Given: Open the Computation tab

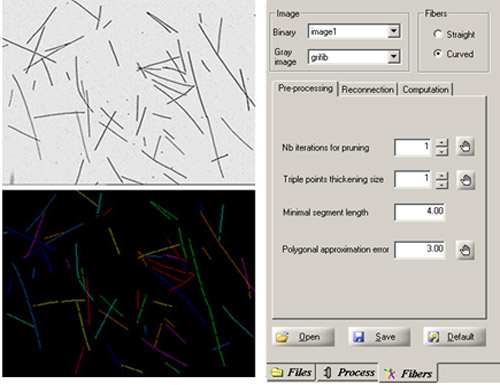Looking at the screenshot, I should (x=425, y=89).
